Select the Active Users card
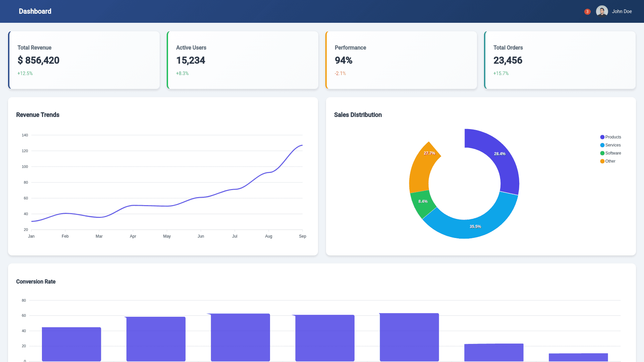Image resolution: width=644 pixels, height=362 pixels. point(243,60)
